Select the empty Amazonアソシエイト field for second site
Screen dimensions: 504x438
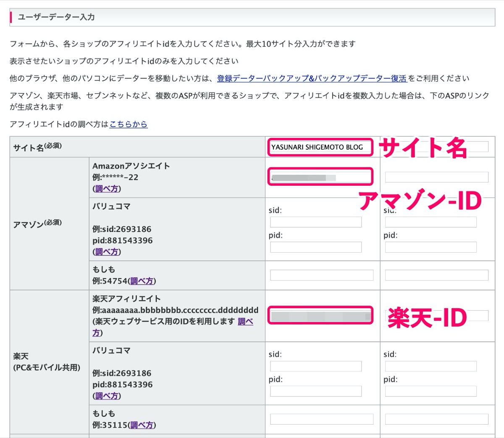(x=437, y=177)
